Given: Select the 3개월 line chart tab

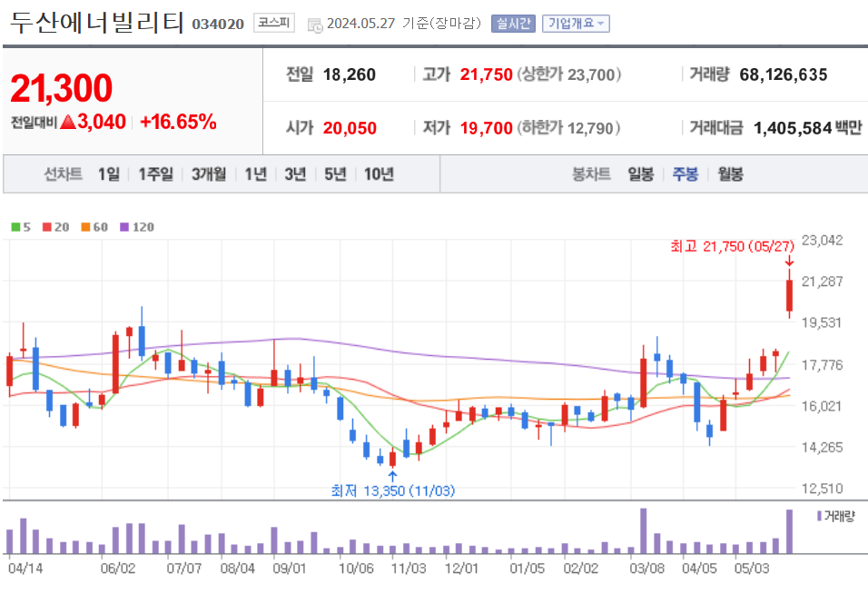Looking at the screenshot, I should tap(209, 174).
